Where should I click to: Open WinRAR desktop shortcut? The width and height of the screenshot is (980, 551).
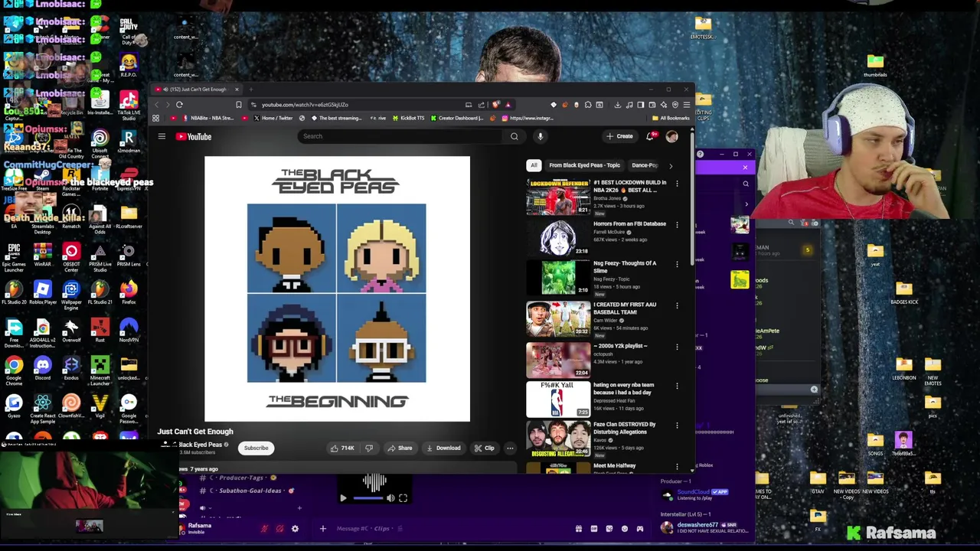tap(43, 256)
